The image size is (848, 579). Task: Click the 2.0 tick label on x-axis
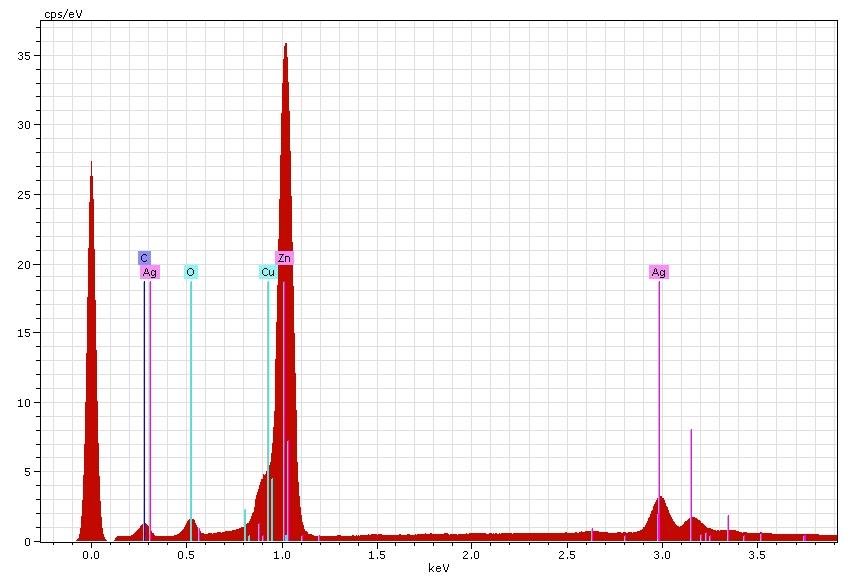click(x=471, y=554)
